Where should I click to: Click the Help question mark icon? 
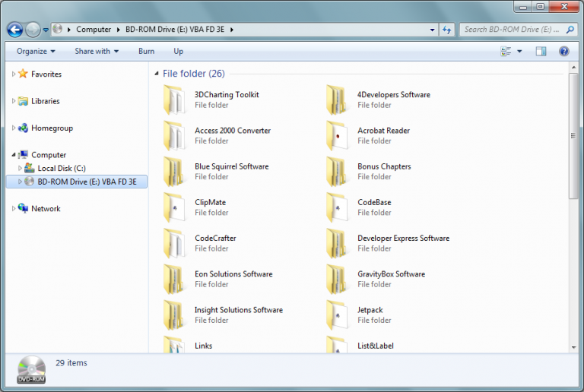pyautogui.click(x=563, y=51)
